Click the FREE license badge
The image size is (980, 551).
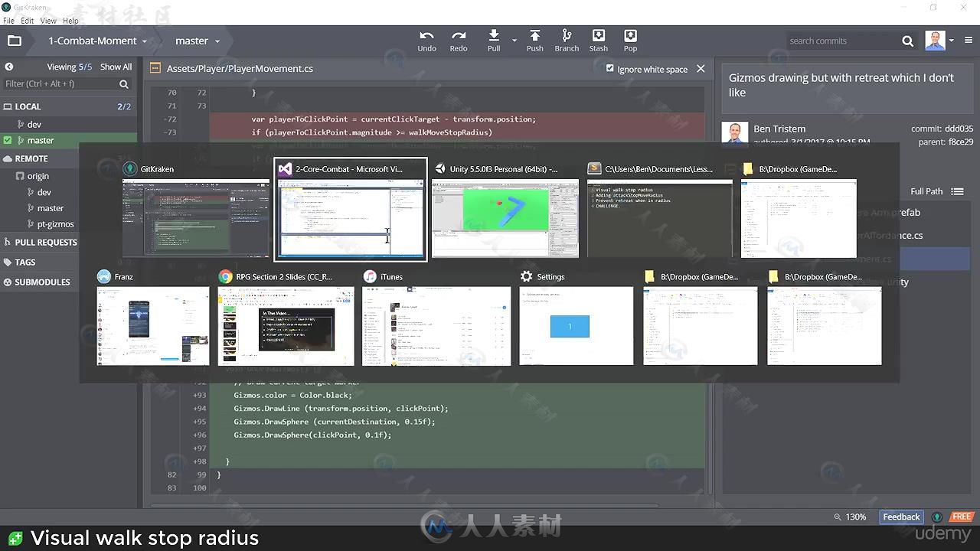coord(962,517)
